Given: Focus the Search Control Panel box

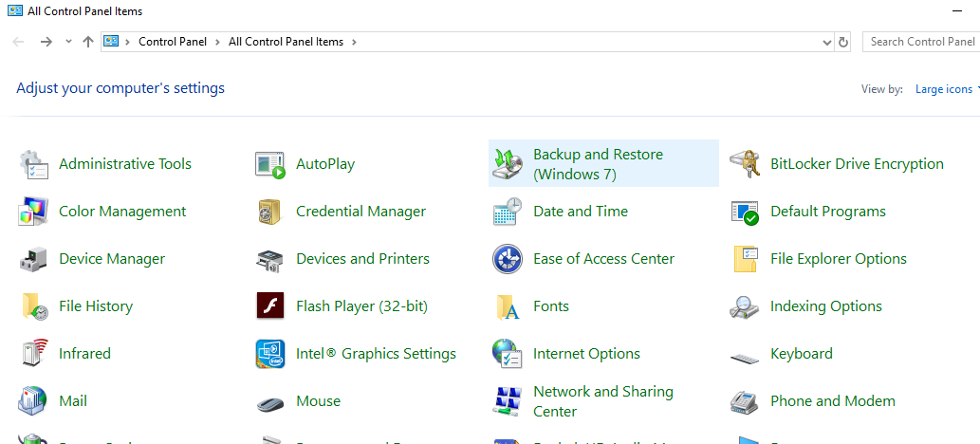Looking at the screenshot, I should 921,42.
